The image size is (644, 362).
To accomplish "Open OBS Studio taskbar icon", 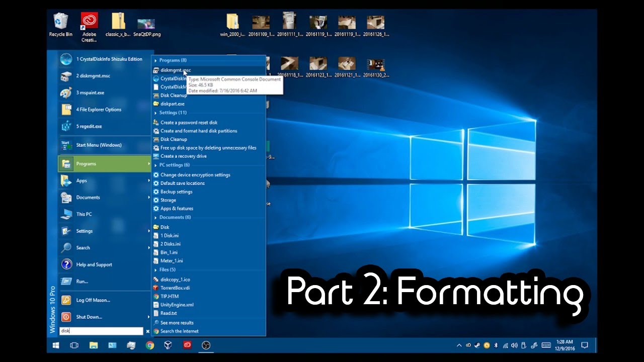I will point(205,345).
